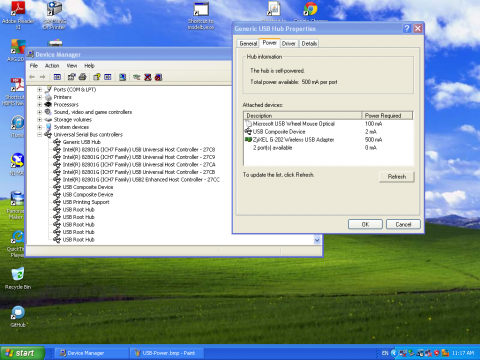The image size is (480, 360).
Task: Select USB2 Enhanced Host Controller - 27CC
Action: 141,179
